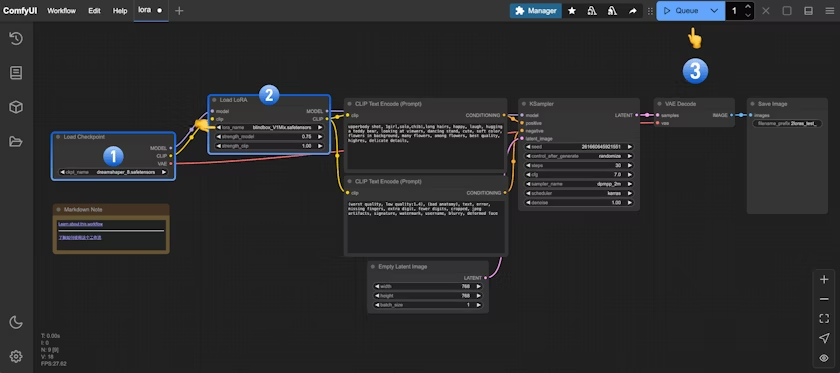The image size is (840, 373).
Task: Click left arrow on the width widget
Action: click(x=376, y=286)
